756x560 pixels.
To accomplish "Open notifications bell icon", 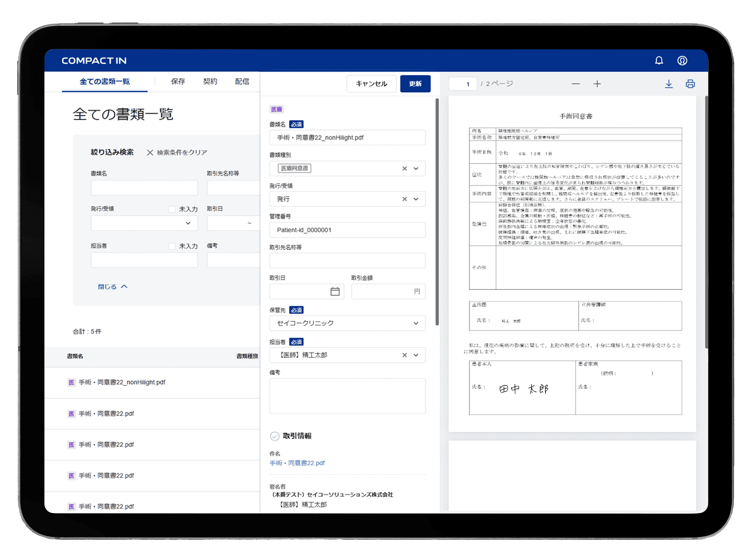I will [x=659, y=60].
